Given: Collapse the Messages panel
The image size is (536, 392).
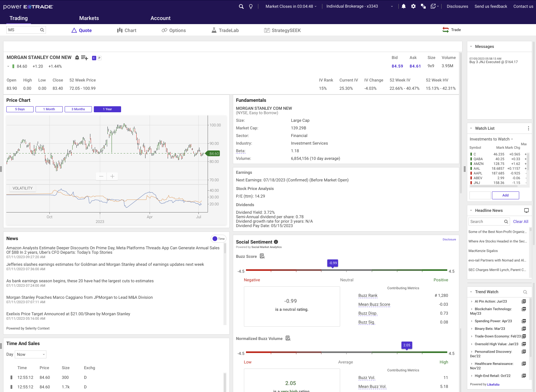Looking at the screenshot, I should (x=471, y=47).
